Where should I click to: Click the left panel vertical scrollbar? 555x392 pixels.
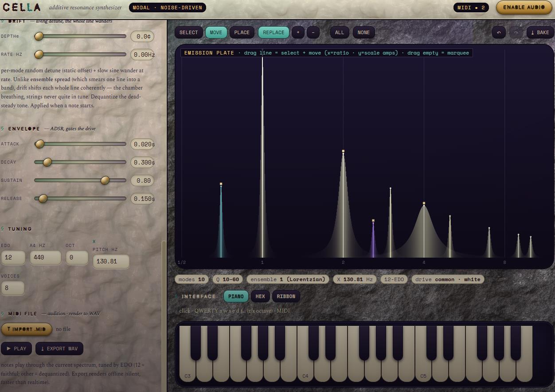coord(163,316)
